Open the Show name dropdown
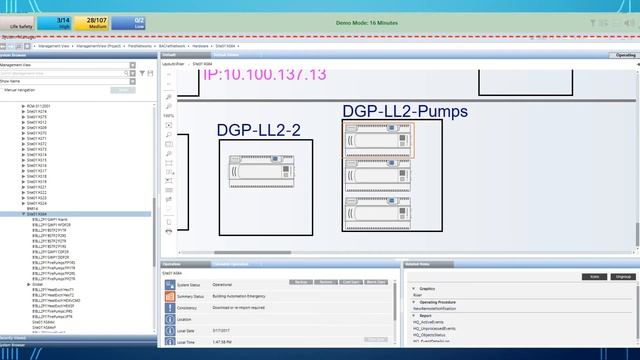The width and height of the screenshot is (640, 360). tap(132, 82)
